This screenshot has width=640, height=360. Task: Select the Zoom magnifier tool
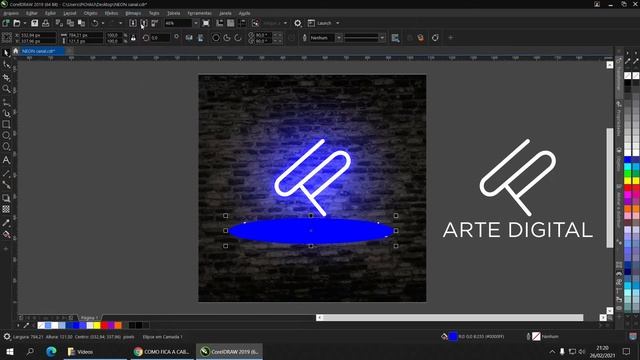pyautogui.click(x=6, y=89)
